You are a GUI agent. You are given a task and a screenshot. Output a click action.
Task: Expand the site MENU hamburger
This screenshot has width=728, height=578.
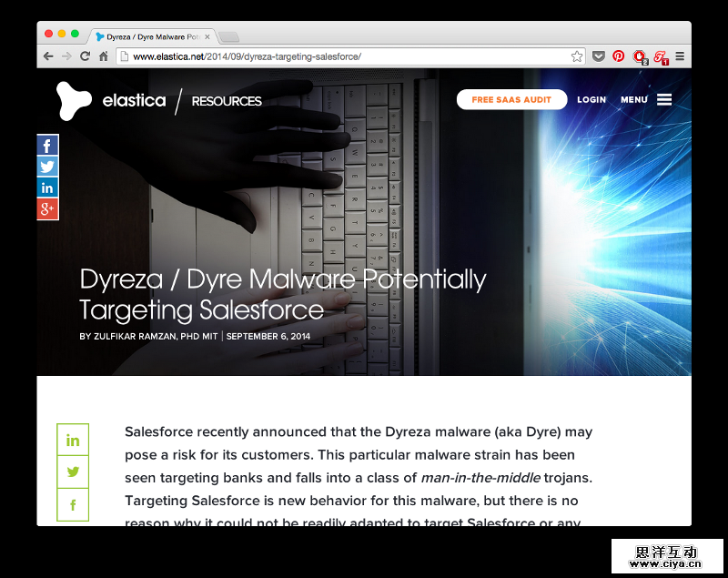(664, 100)
